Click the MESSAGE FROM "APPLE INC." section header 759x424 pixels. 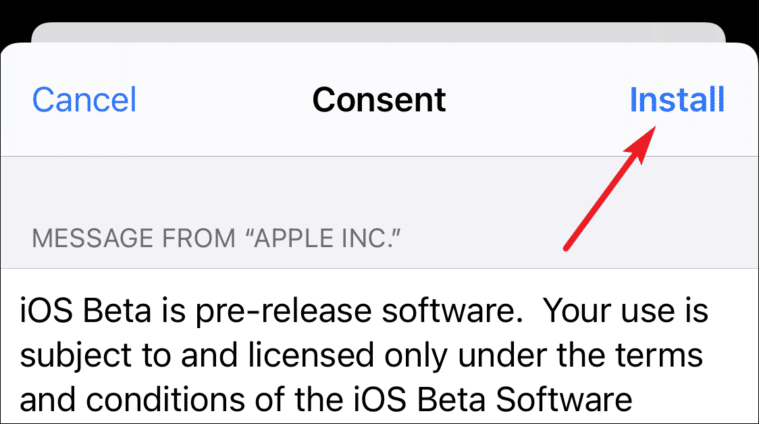point(216,238)
